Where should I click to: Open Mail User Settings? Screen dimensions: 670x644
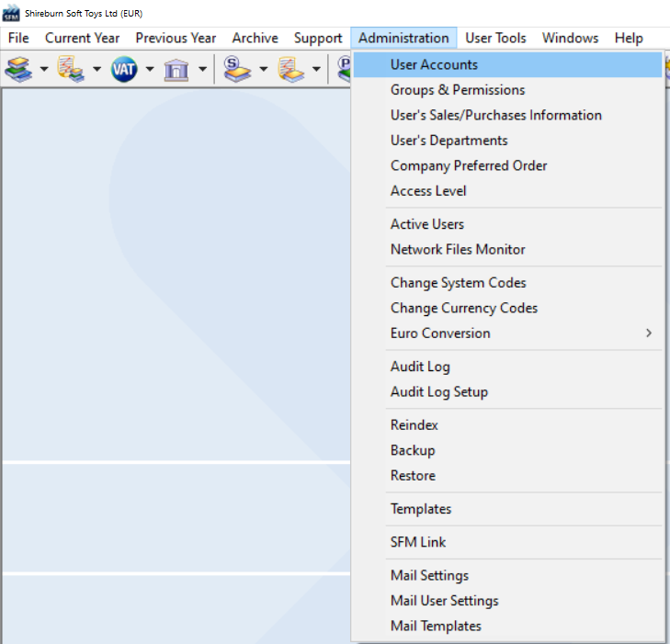[507, 601]
